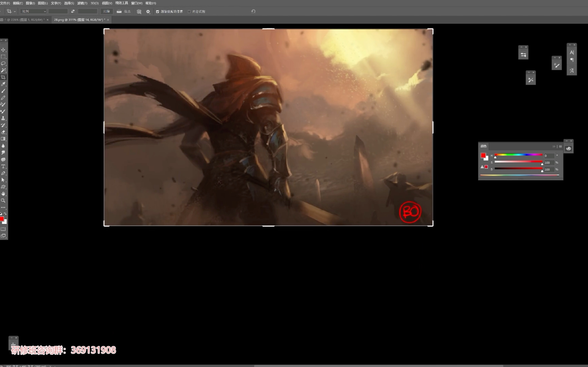Select the Brush tool
The image size is (588, 367).
3,91
